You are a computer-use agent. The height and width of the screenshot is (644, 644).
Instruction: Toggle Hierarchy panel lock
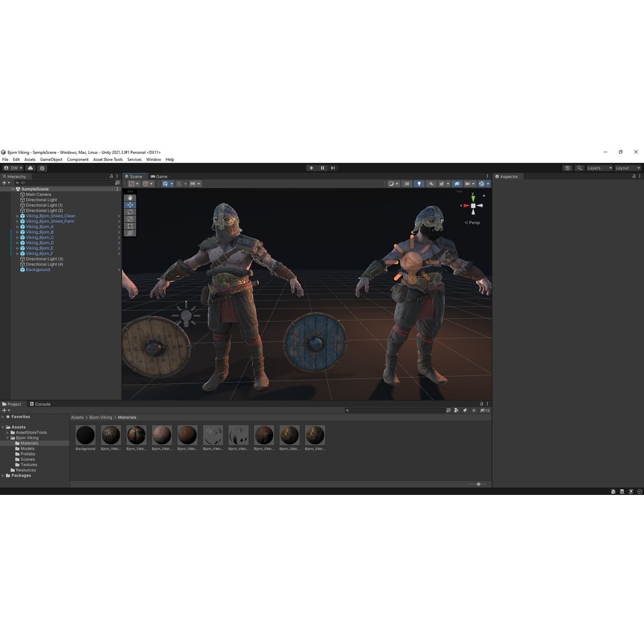pos(111,176)
